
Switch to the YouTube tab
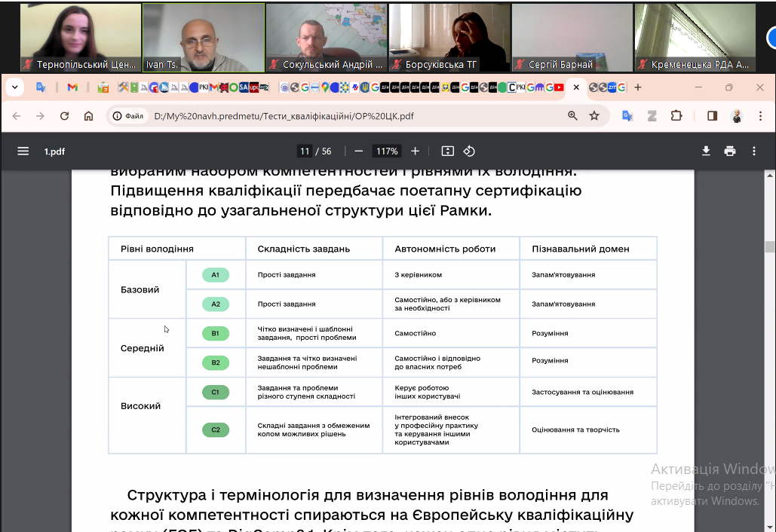click(559, 87)
